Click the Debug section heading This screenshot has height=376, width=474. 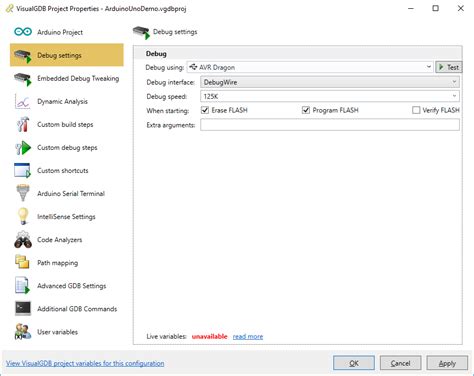[156, 54]
